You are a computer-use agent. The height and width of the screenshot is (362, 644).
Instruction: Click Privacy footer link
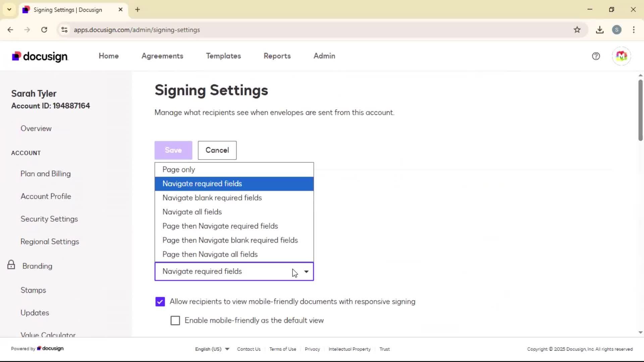click(312, 349)
